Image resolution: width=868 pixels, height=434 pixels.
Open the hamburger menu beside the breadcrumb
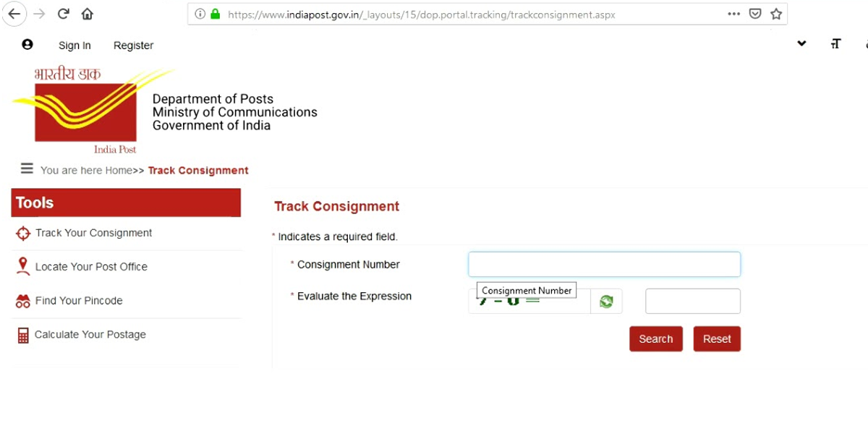coord(27,169)
